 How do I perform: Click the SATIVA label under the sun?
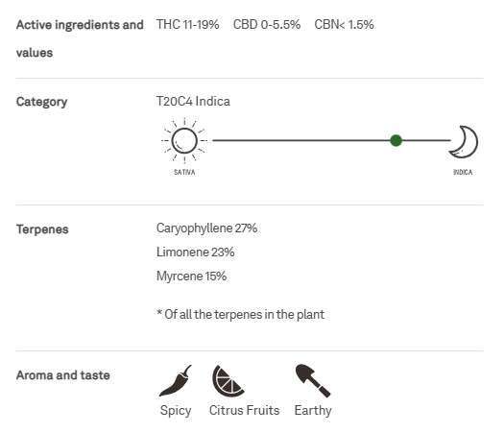[x=184, y=172]
